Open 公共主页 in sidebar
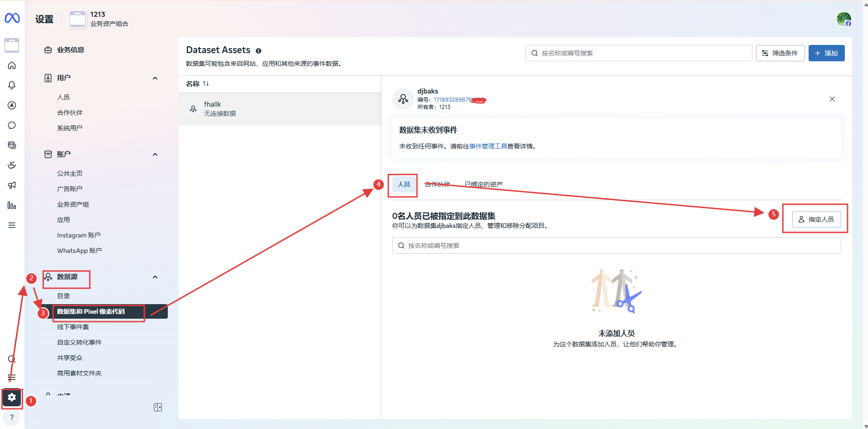This screenshot has width=868, height=429. pyautogui.click(x=70, y=173)
